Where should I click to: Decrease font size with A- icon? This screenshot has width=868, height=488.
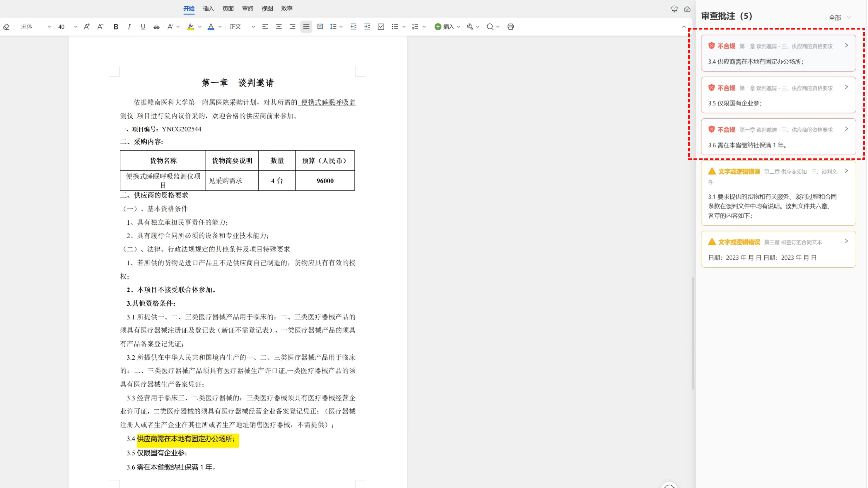tap(100, 27)
